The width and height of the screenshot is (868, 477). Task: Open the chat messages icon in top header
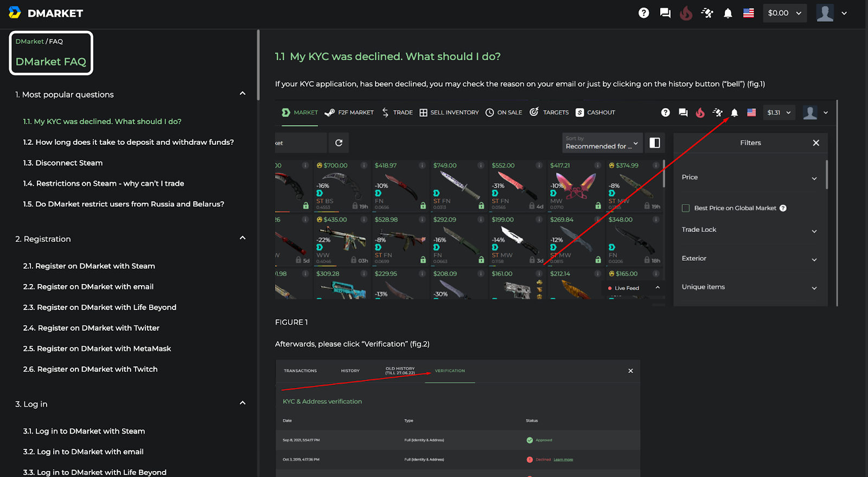[x=665, y=13]
